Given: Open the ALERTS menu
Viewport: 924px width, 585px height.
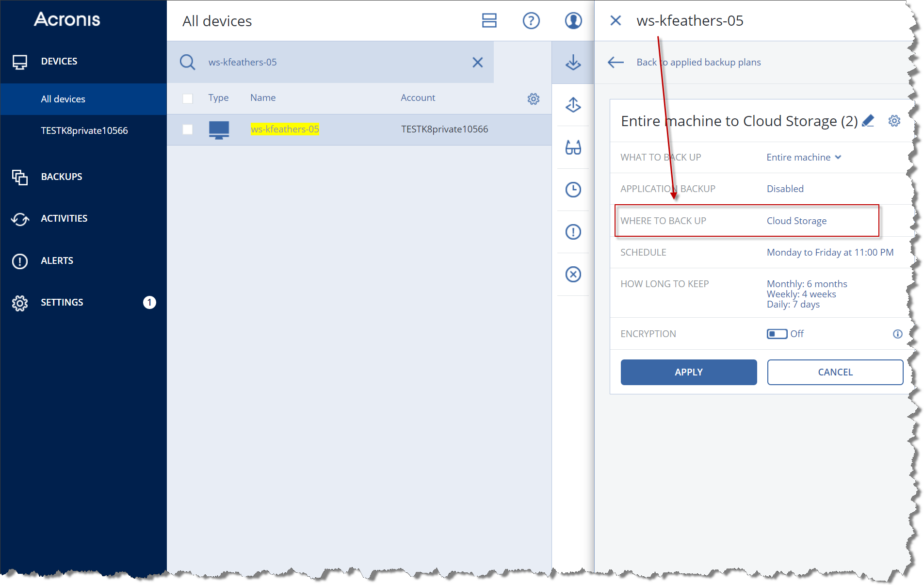Looking at the screenshot, I should 57,261.
